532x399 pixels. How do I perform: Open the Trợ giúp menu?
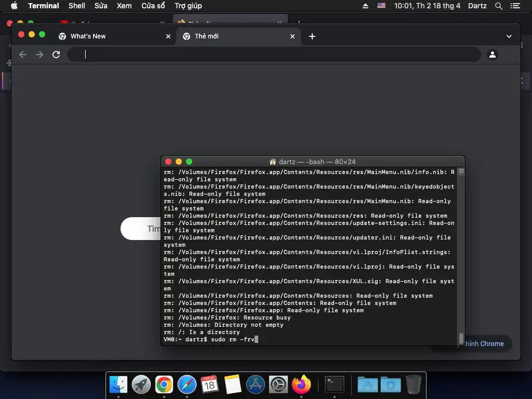click(188, 6)
